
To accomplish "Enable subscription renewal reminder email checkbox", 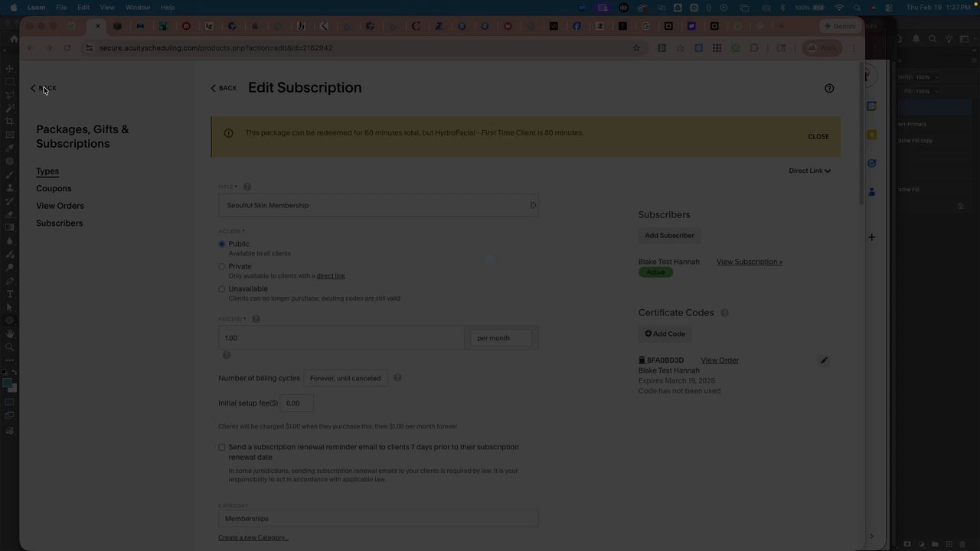I will (222, 447).
